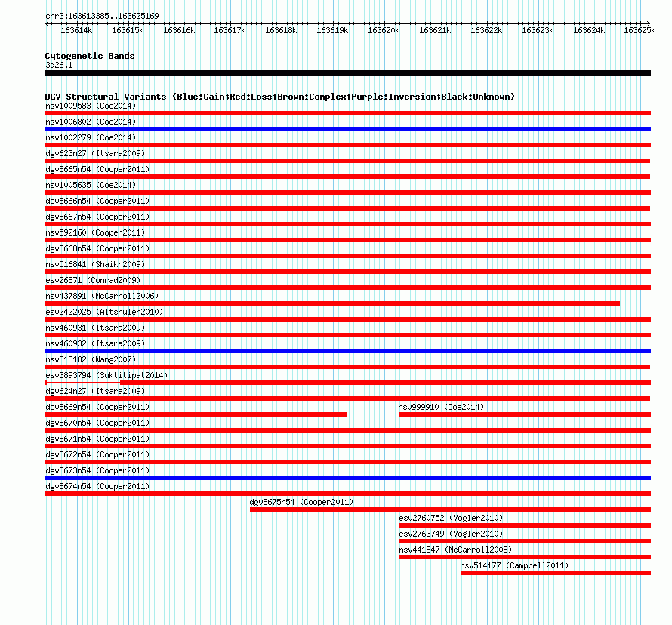
Task: Click the esv26871 (Conrad2009) label
Action: 93,280
